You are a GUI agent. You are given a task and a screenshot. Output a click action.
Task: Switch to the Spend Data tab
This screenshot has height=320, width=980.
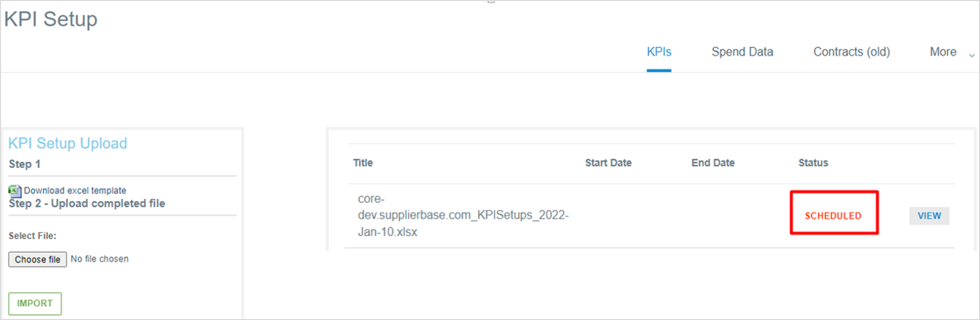[742, 52]
